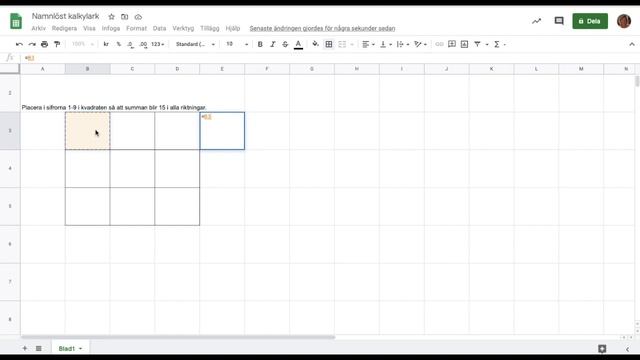Viewport: 640px width, 360px height.
Task: Open the Verktyg menu
Action: [183, 28]
